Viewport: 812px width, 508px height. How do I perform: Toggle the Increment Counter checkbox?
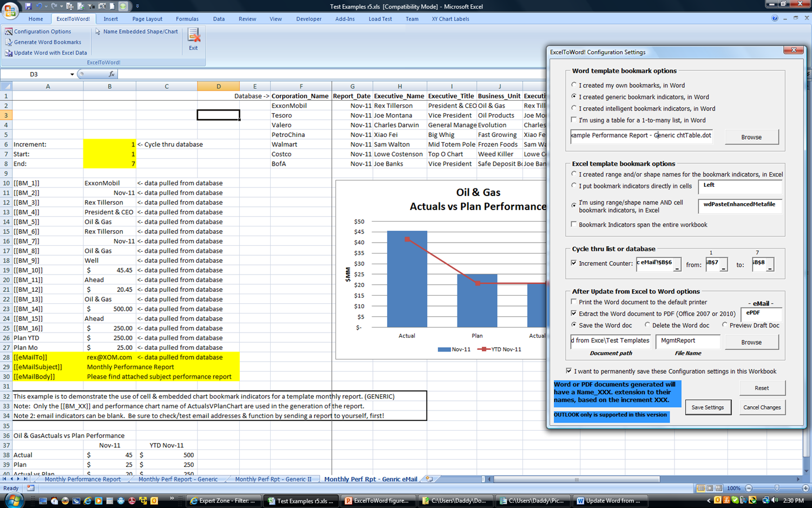574,263
